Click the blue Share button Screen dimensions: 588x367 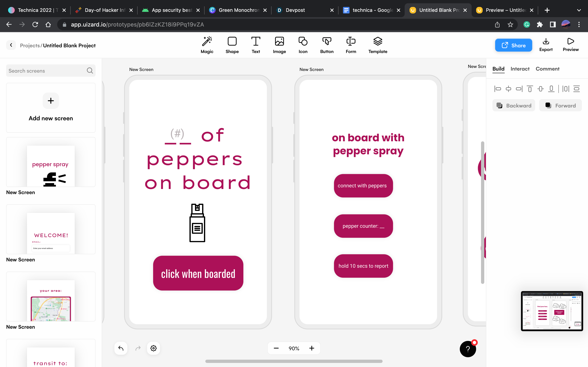point(513,45)
